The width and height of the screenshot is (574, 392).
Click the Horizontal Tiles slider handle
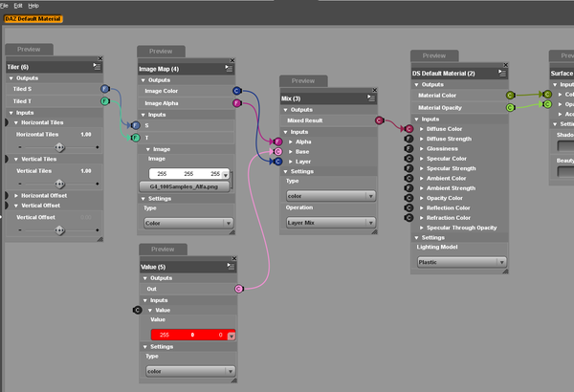pos(59,147)
